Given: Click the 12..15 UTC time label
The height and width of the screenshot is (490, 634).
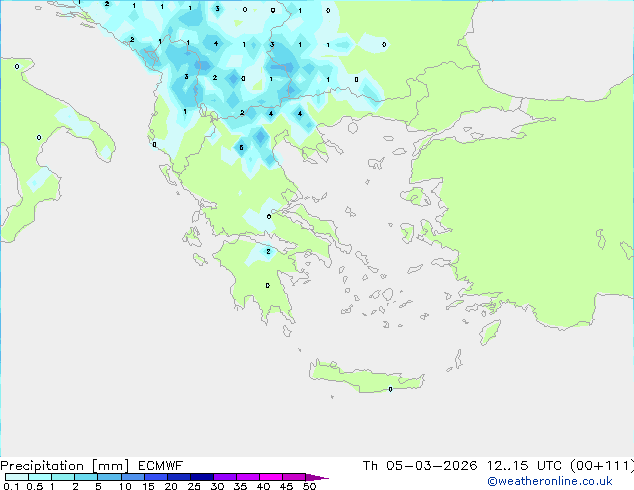Looking at the screenshot, I should click(x=524, y=466).
